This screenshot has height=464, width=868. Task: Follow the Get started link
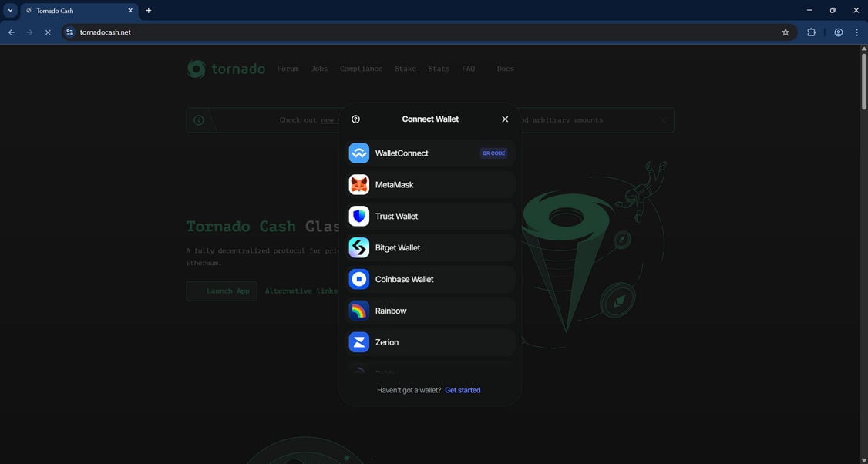click(463, 390)
